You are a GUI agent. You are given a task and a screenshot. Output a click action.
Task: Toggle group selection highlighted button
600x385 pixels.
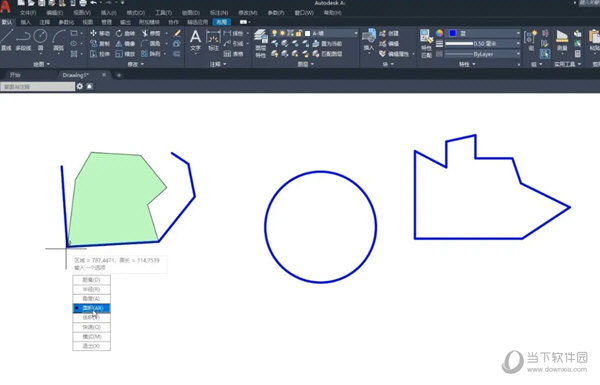545,54
